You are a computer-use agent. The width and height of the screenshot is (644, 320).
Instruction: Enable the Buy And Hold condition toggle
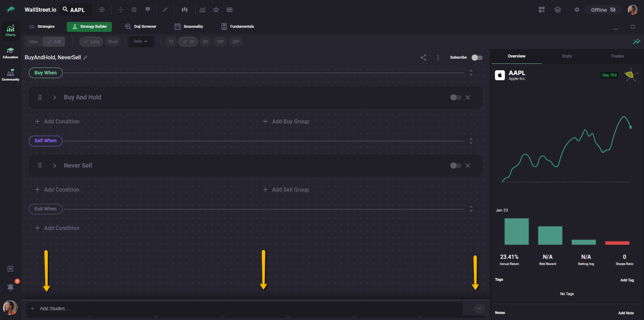click(x=455, y=97)
